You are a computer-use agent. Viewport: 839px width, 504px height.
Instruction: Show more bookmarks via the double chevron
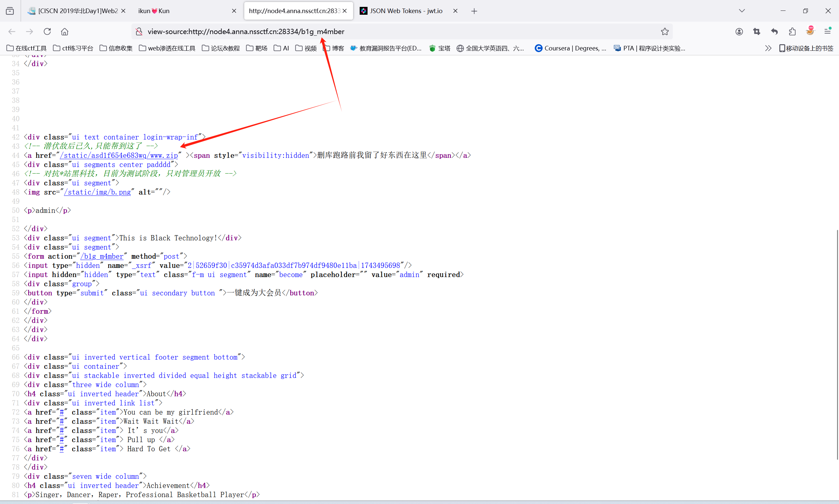tap(768, 48)
